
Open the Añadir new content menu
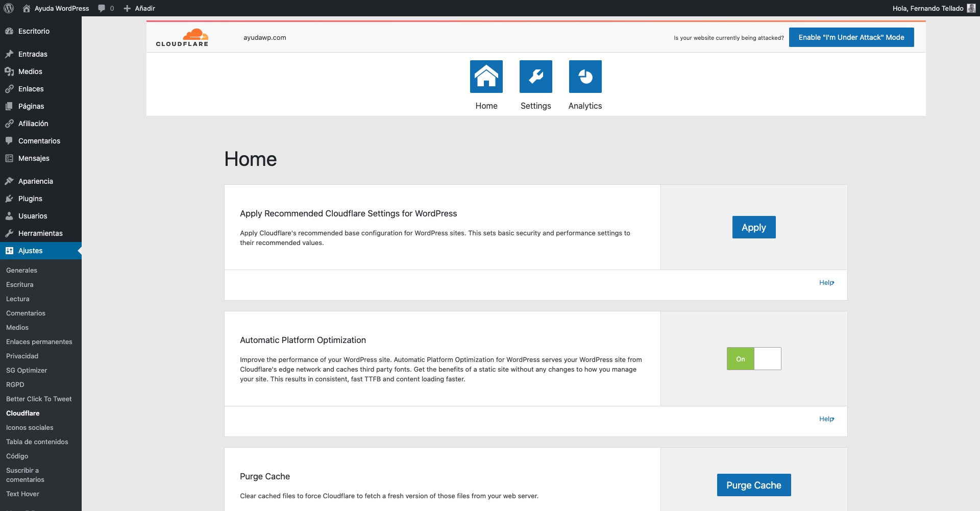139,8
